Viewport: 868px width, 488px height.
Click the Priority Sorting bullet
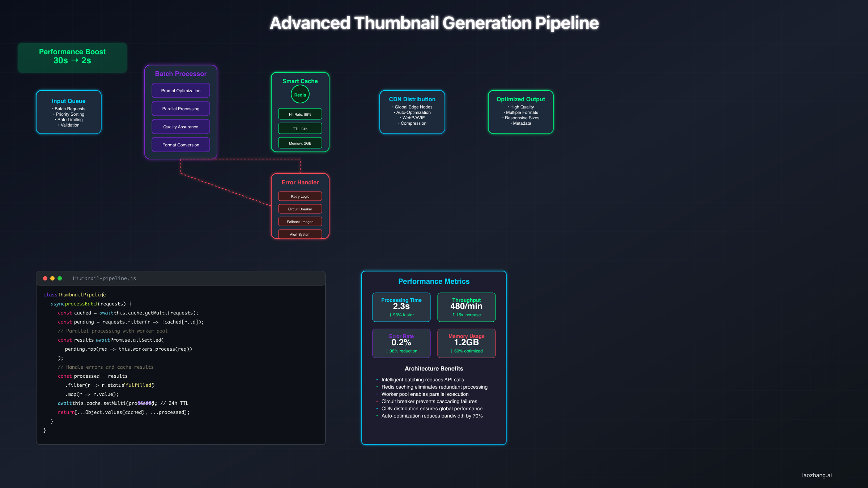tap(69, 114)
